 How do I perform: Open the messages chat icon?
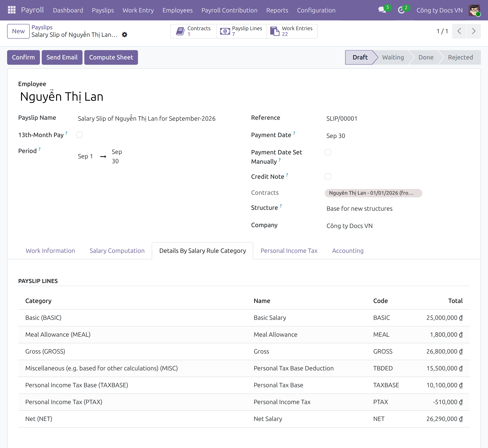[382, 10]
